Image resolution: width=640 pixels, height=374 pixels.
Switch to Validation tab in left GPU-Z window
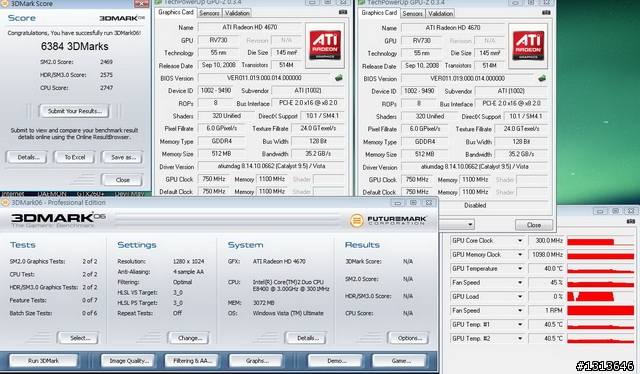pyautogui.click(x=237, y=13)
